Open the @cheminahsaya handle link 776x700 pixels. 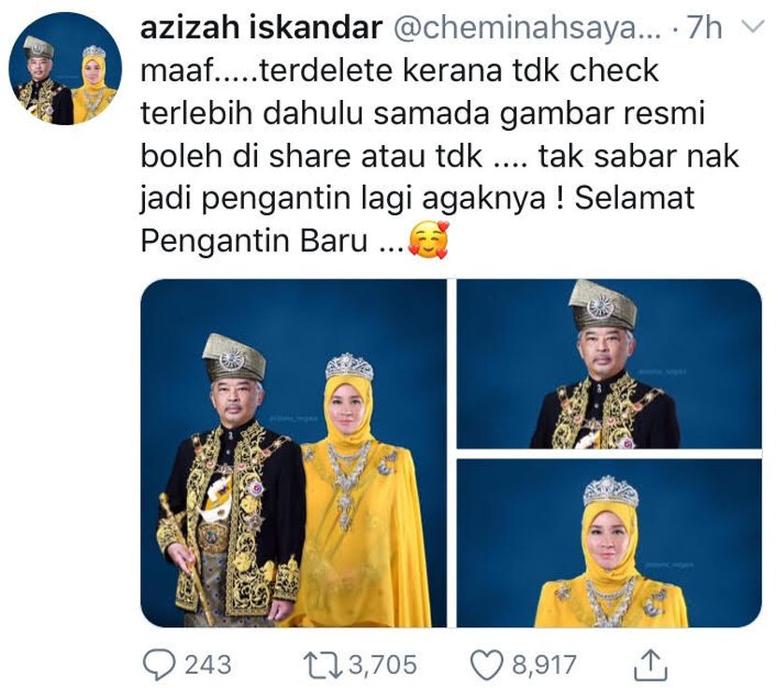[527, 28]
